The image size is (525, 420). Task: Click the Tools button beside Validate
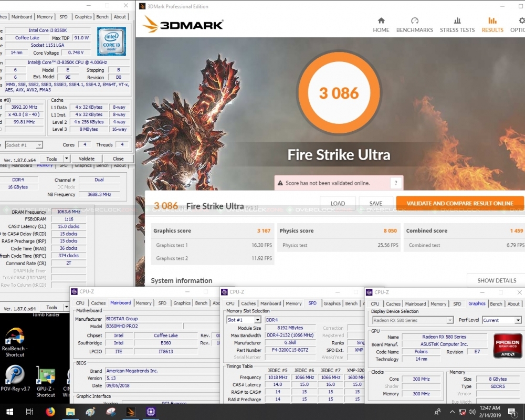(51, 159)
